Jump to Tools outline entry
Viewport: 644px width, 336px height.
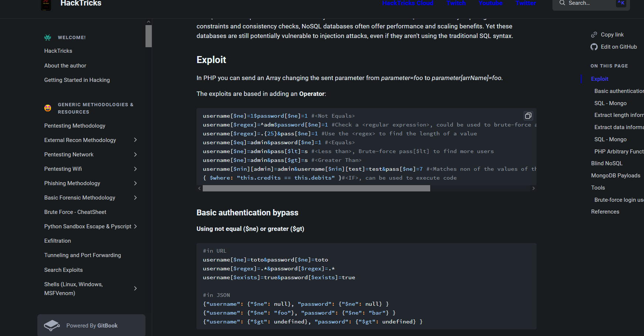point(598,188)
